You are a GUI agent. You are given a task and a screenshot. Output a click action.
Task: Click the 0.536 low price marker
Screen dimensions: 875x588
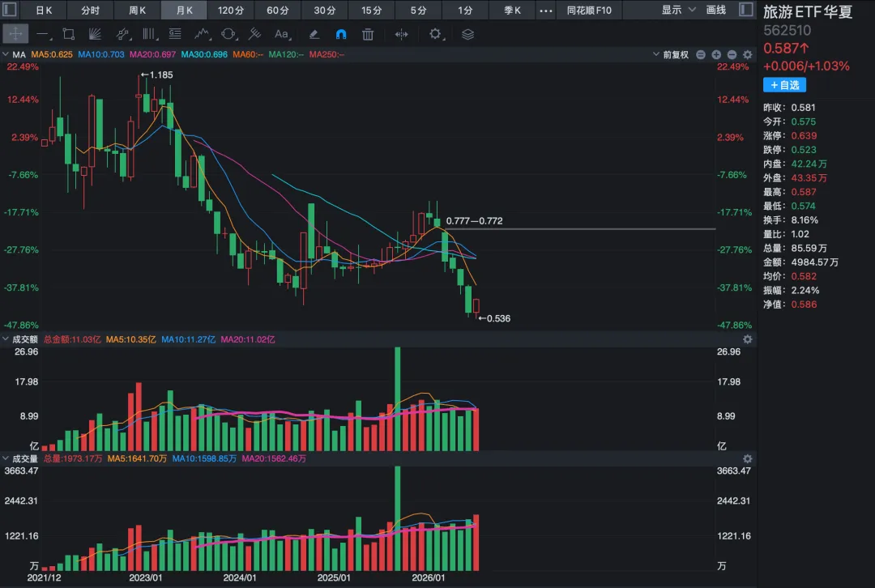[494, 318]
